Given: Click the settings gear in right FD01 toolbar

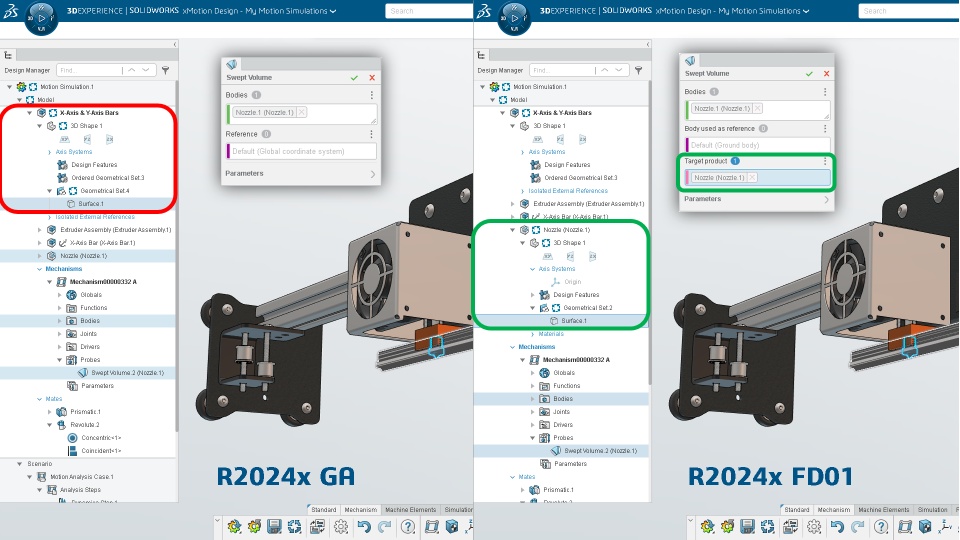Looking at the screenshot, I should (814, 527).
